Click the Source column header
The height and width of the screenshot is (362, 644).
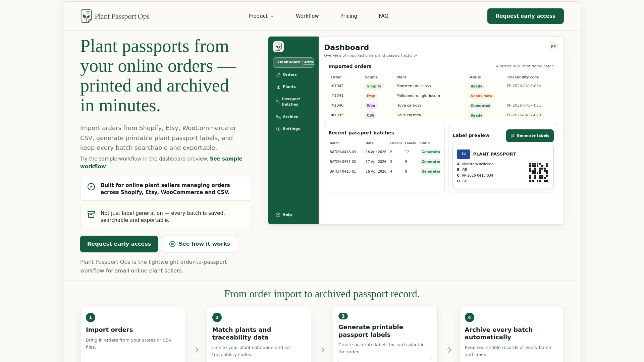point(371,77)
